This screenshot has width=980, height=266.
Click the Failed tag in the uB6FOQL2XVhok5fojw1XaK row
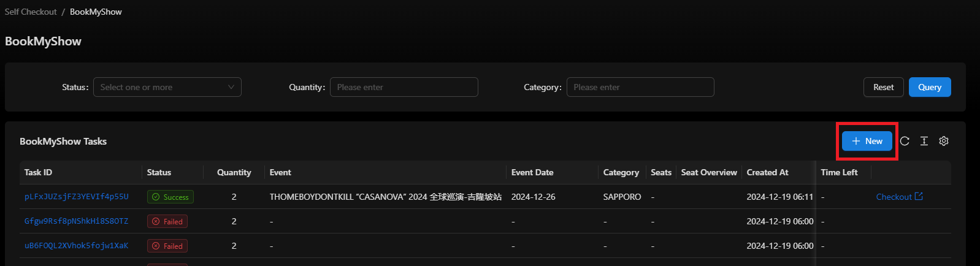tap(167, 246)
